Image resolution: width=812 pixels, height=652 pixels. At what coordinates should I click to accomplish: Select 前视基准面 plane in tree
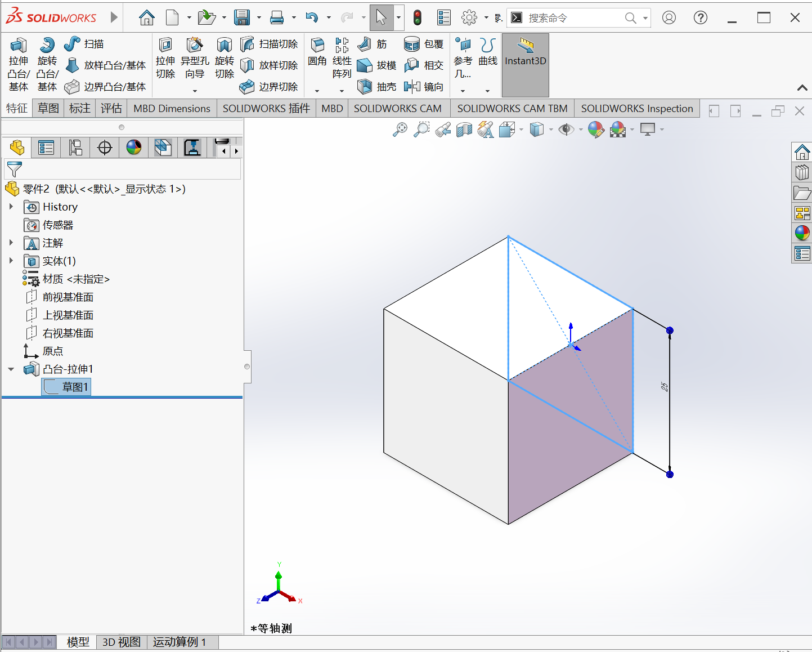[60, 297]
